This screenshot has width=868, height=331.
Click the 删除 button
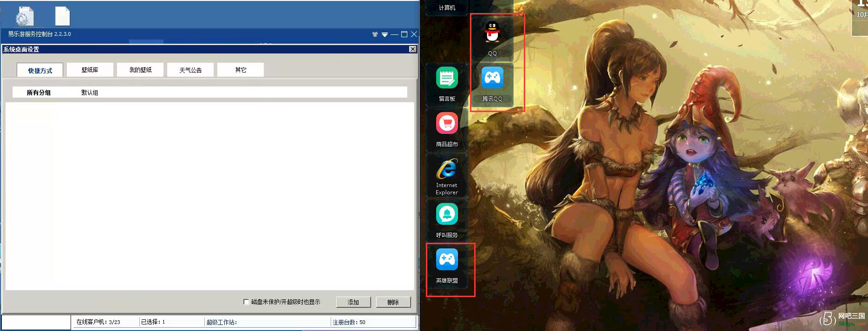pos(393,302)
